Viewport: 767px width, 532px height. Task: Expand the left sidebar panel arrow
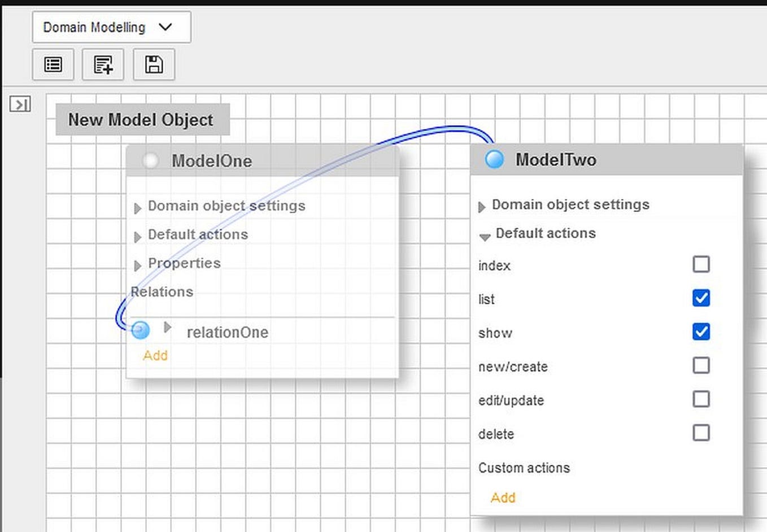pyautogui.click(x=21, y=104)
